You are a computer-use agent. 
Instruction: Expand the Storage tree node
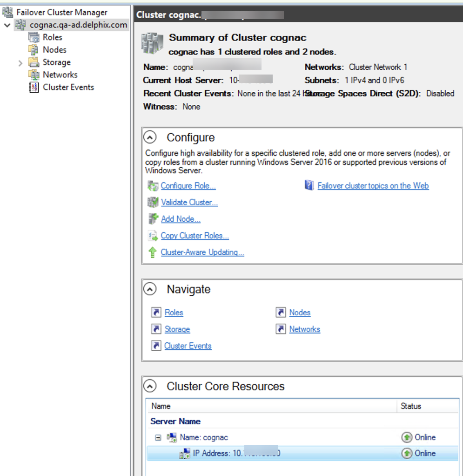pyautogui.click(x=20, y=62)
